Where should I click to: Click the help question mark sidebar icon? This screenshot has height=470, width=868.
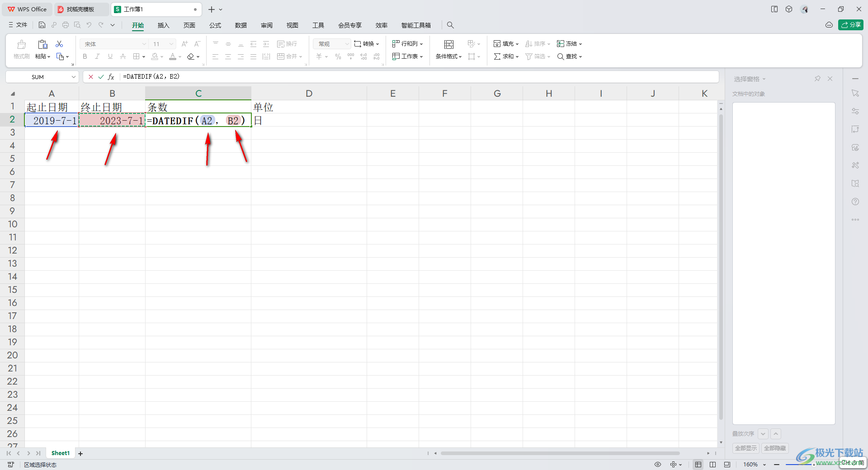[x=855, y=202]
